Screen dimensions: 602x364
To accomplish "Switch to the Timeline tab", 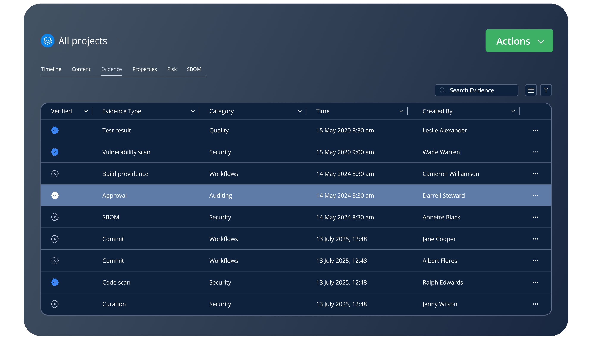I will point(51,69).
